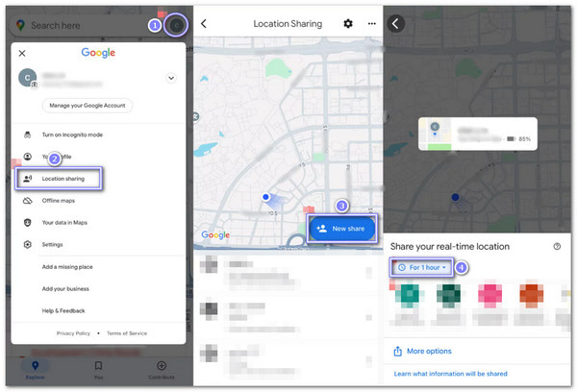The height and width of the screenshot is (392, 577).
Task: Open Offline maps
Action: (58, 201)
